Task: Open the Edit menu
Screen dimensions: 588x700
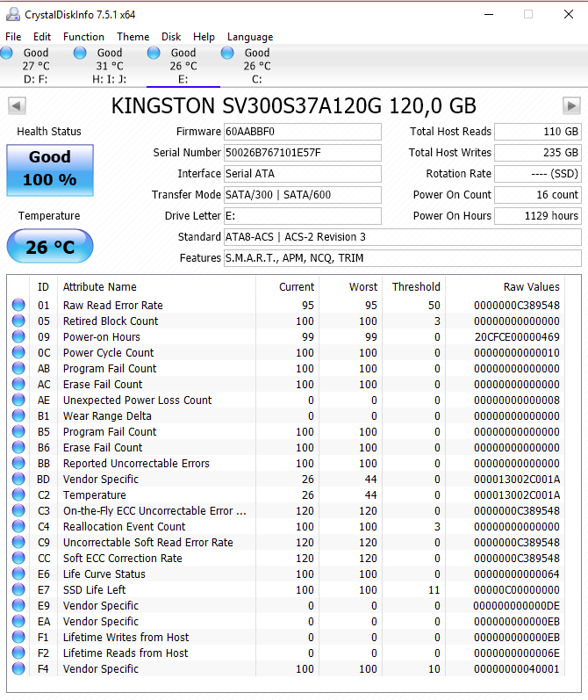Action: pos(42,37)
